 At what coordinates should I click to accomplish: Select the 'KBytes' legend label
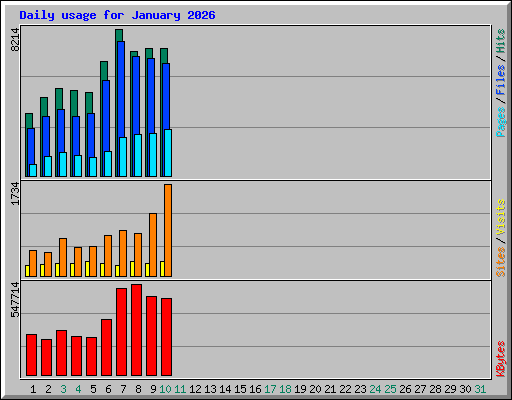[500, 359]
